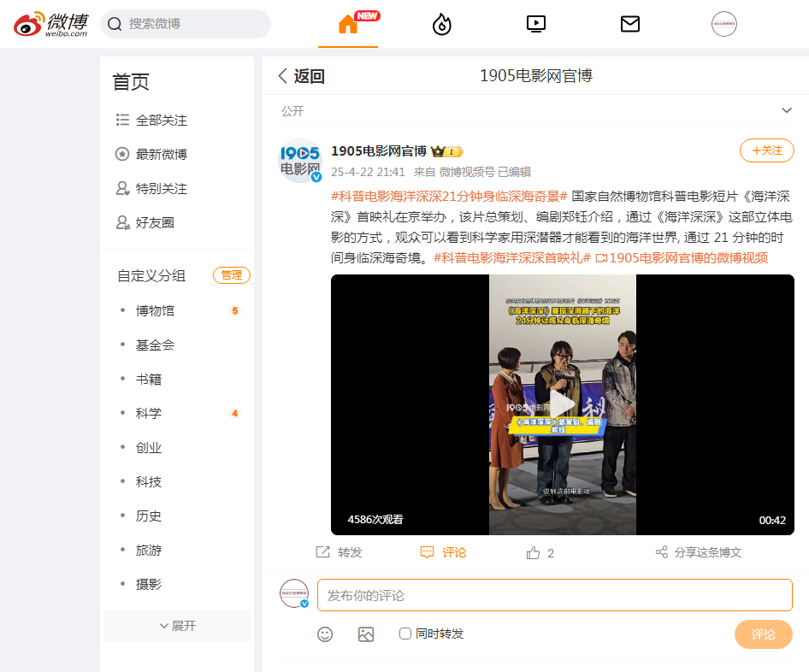Focus the 发布你的评论 comment box
This screenshot has height=672, width=809.
(x=555, y=595)
